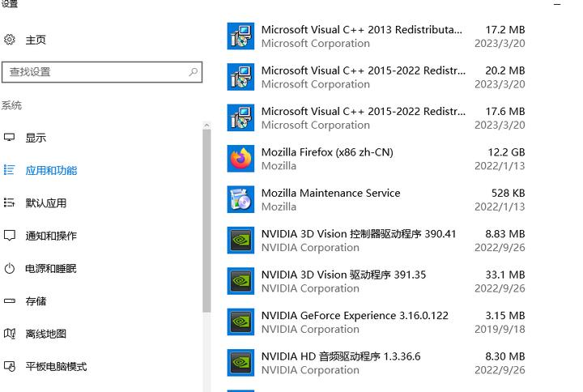Open 主页 home settings page
This screenshot has height=392, width=583.
[36, 40]
